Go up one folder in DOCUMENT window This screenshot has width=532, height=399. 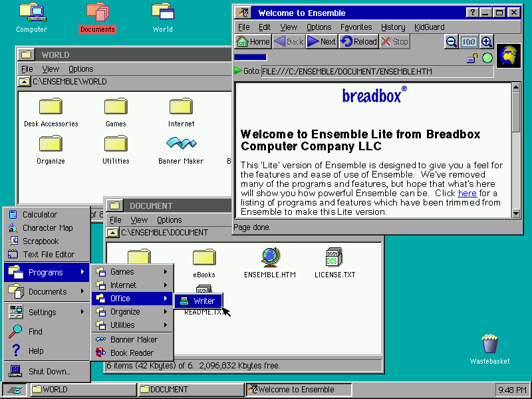click(112, 232)
